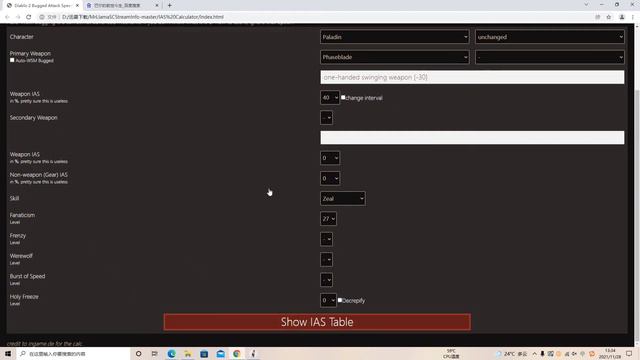Open Cortana circle icon on taskbar

point(138,353)
